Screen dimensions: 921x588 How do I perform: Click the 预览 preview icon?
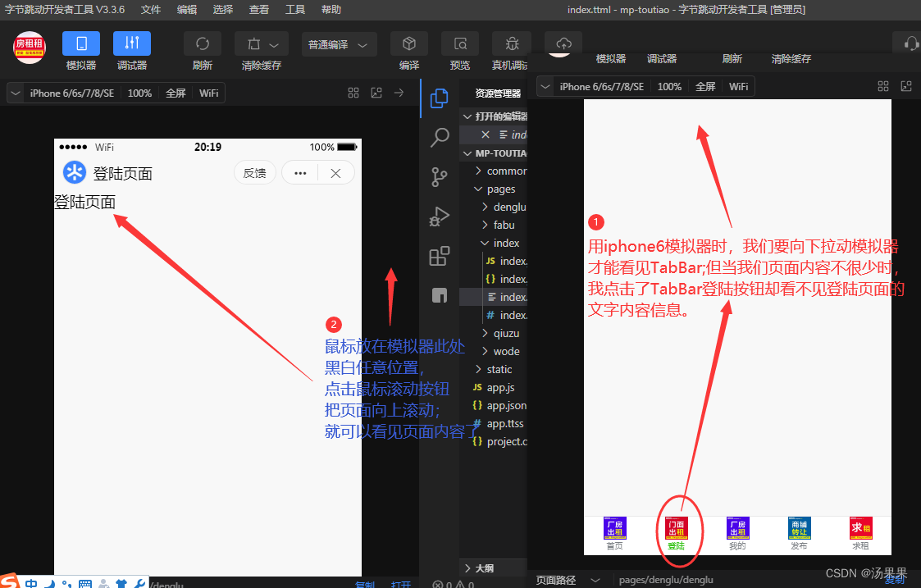[460, 44]
